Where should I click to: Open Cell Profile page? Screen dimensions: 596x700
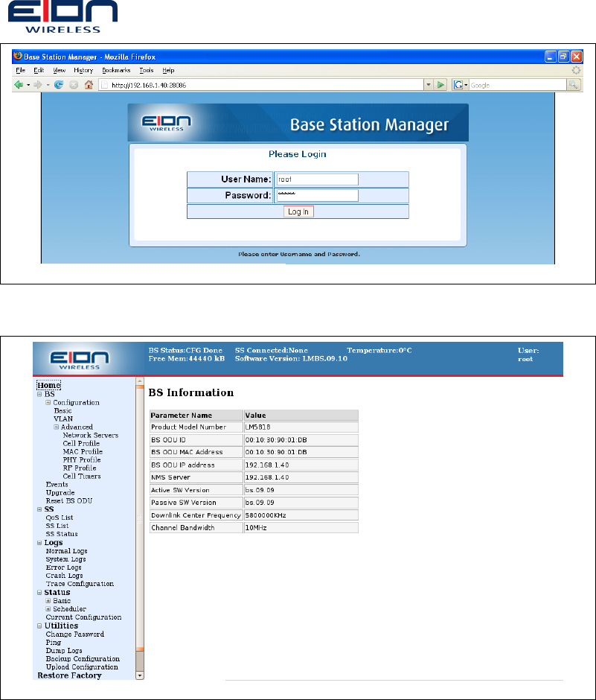coord(81,443)
